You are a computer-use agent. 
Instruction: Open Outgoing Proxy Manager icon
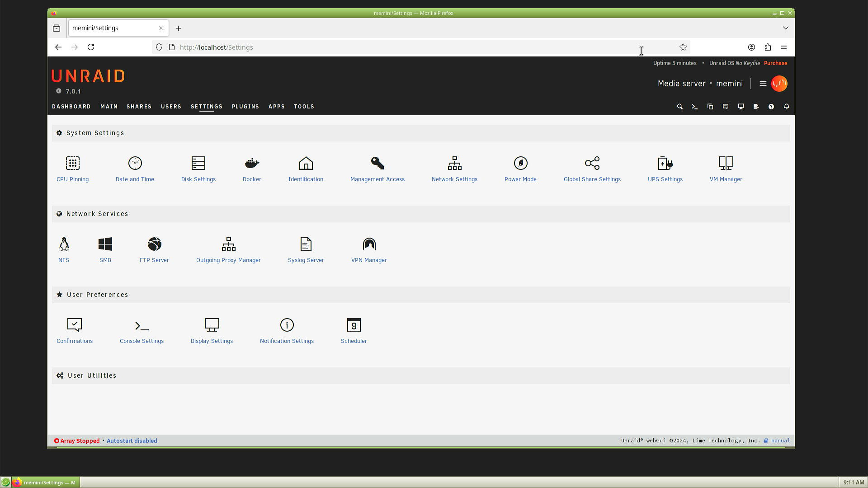228,244
